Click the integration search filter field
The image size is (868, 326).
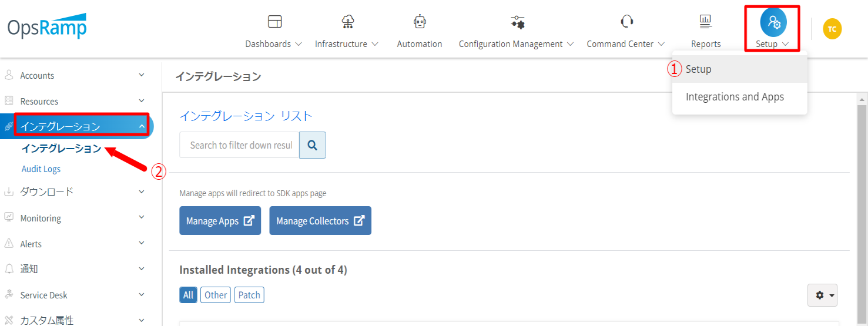click(x=240, y=145)
